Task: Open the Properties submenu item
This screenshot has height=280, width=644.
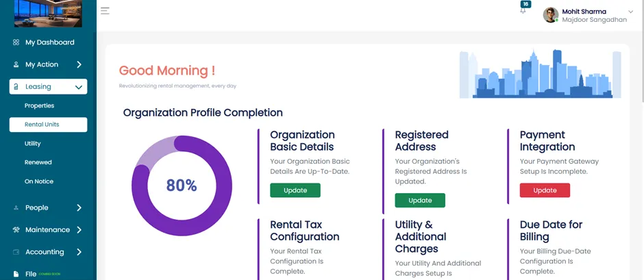Action: coord(40,105)
